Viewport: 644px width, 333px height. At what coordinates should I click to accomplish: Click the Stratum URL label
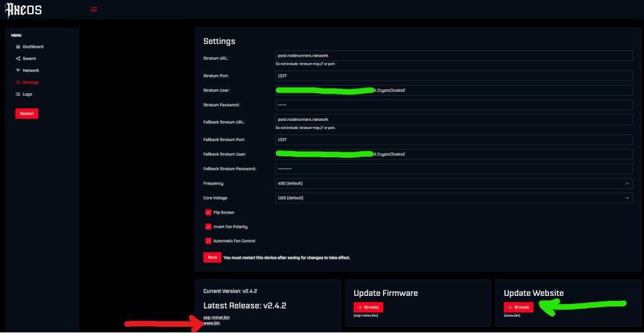pos(216,59)
